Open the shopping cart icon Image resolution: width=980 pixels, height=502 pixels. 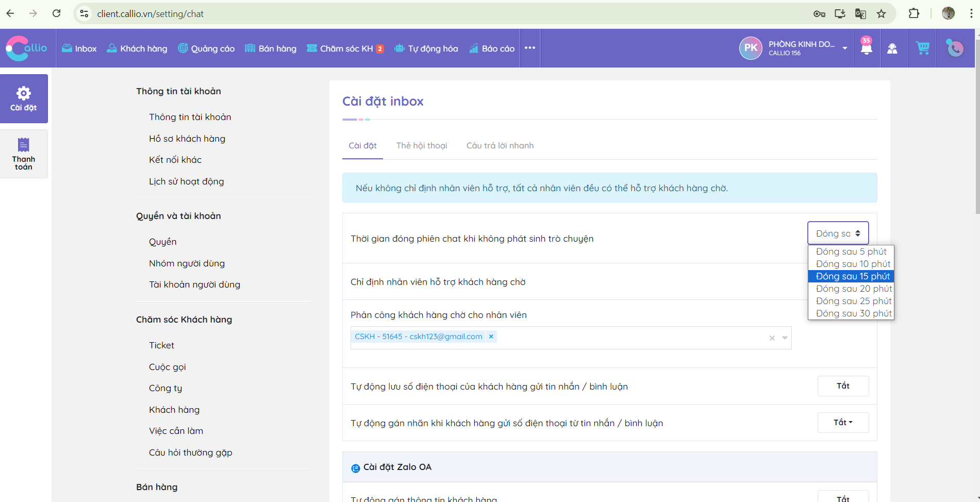(x=923, y=48)
